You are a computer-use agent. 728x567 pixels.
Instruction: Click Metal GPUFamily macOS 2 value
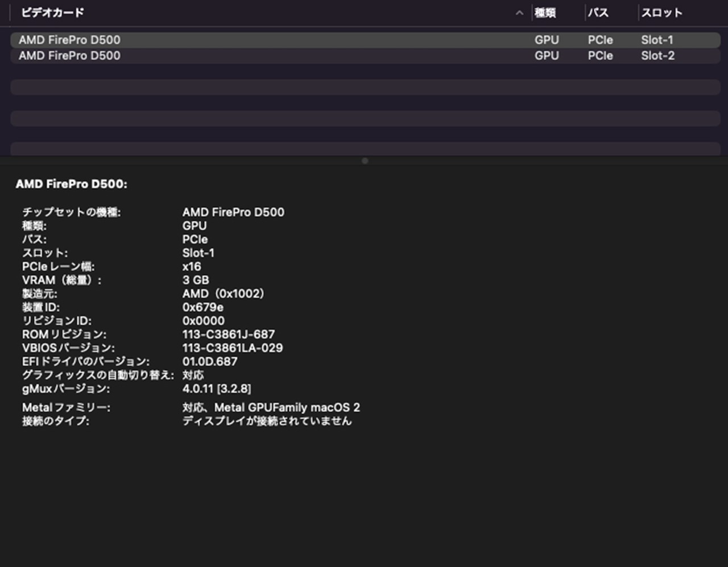point(271,408)
